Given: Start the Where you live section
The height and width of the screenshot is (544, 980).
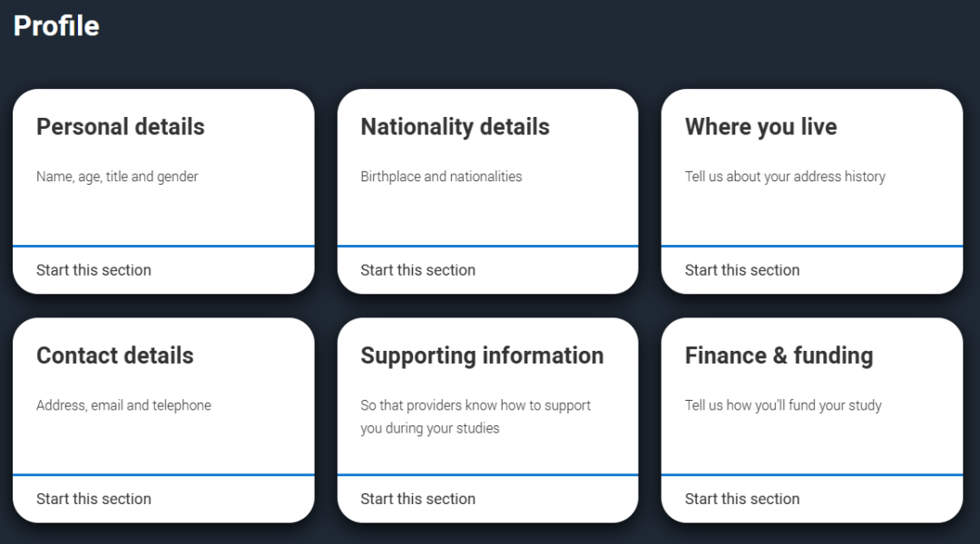Looking at the screenshot, I should (742, 270).
